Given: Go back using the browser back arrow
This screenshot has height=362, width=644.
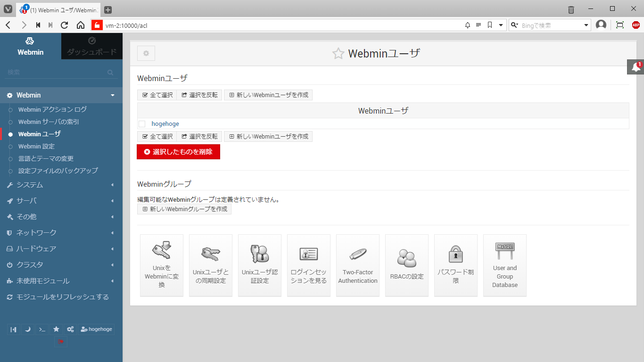Looking at the screenshot, I should pos(8,25).
